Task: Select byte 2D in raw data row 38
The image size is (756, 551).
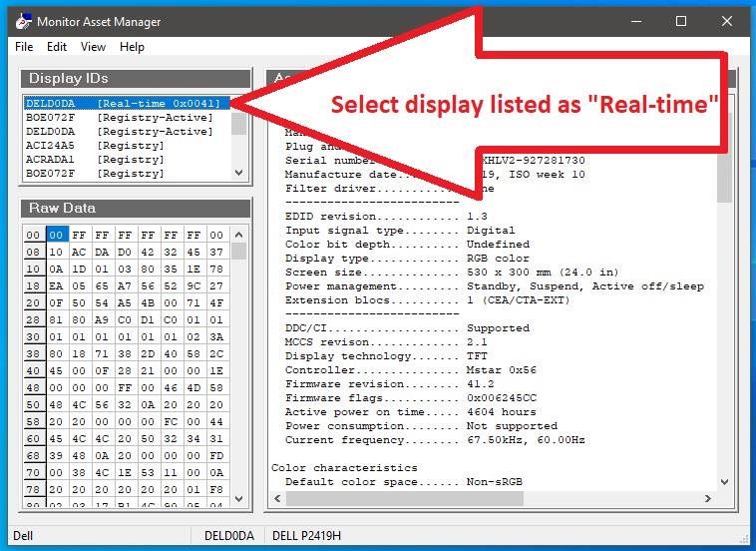Action: pyautogui.click(x=148, y=353)
